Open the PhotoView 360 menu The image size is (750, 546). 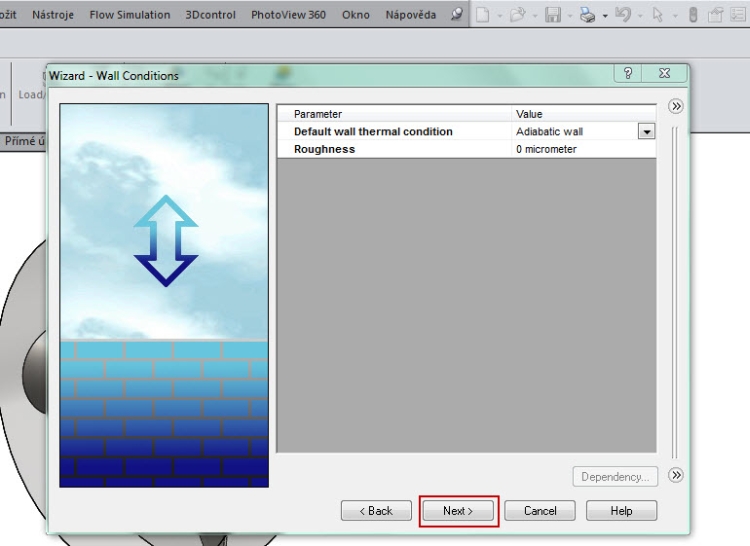tap(288, 15)
